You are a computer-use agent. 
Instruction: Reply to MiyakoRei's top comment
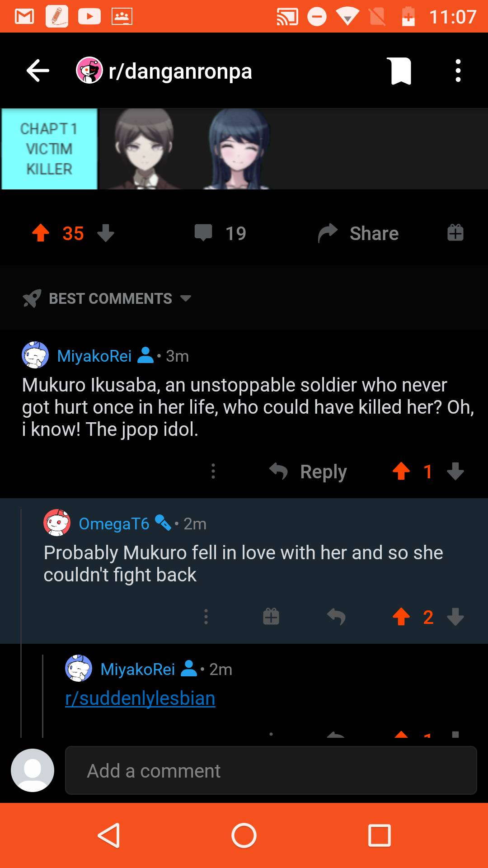309,472
